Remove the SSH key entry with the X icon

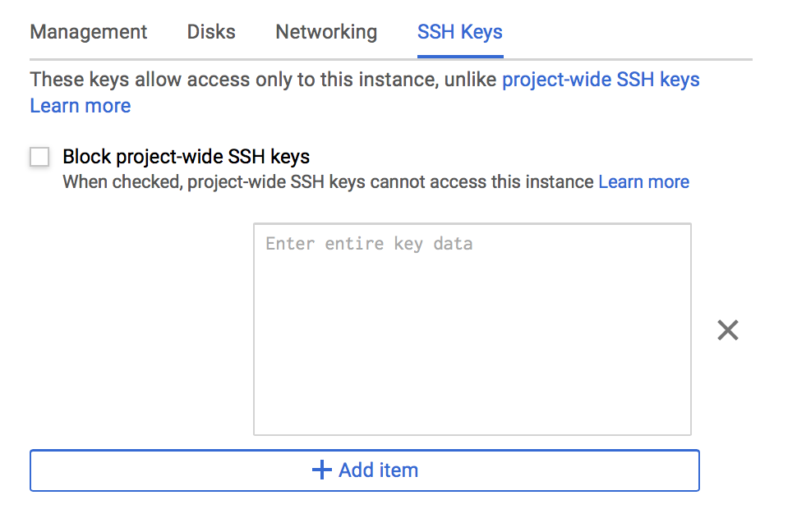pos(728,330)
